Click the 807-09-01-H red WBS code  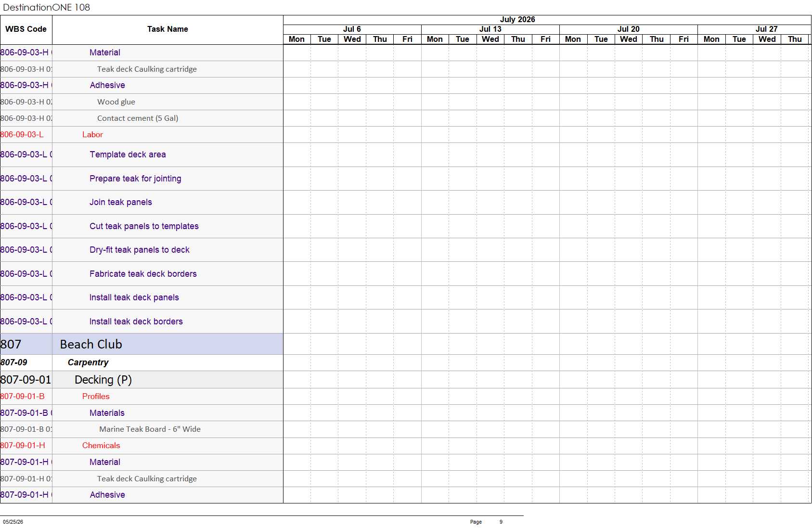tap(23, 446)
